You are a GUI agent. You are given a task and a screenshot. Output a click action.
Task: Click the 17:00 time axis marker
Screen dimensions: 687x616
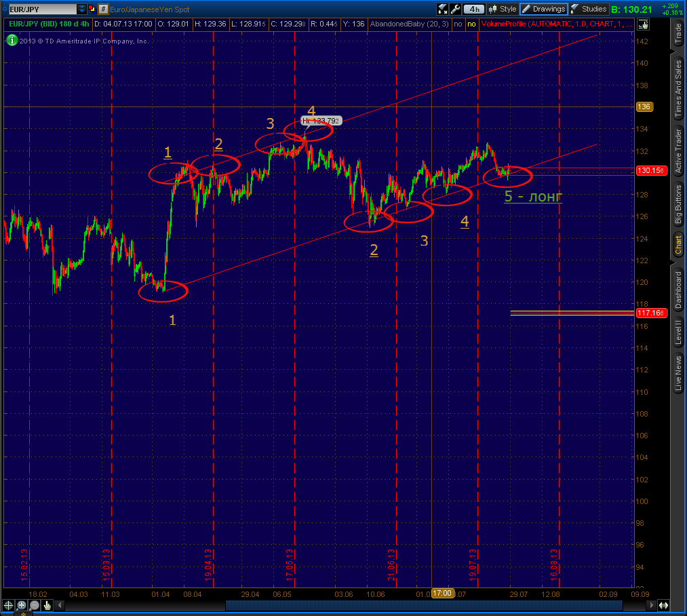441,593
